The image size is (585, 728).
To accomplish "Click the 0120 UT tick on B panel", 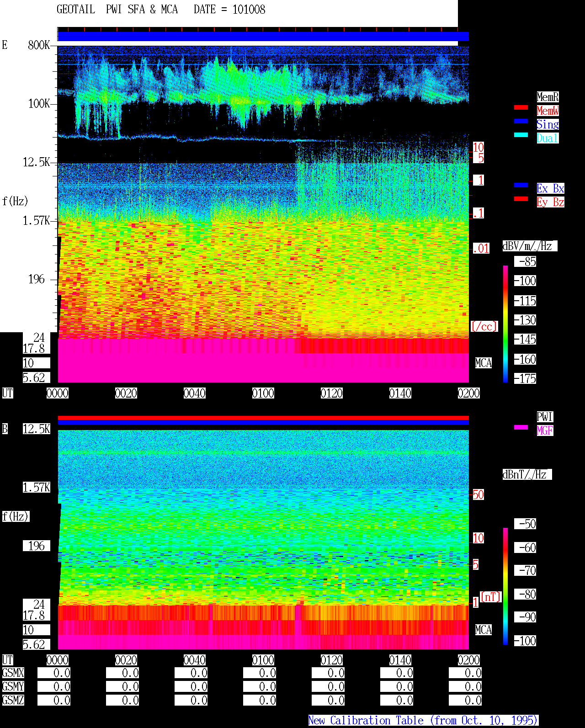I will [332, 660].
